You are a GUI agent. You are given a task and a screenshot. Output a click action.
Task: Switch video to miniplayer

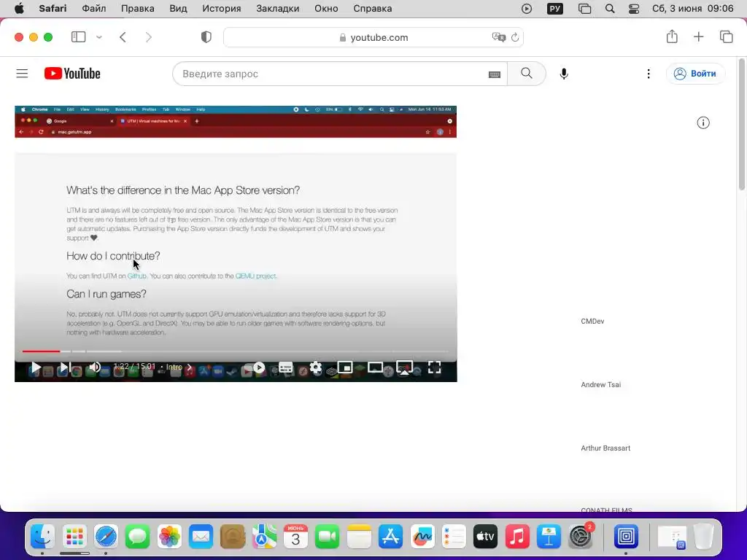tap(345, 367)
